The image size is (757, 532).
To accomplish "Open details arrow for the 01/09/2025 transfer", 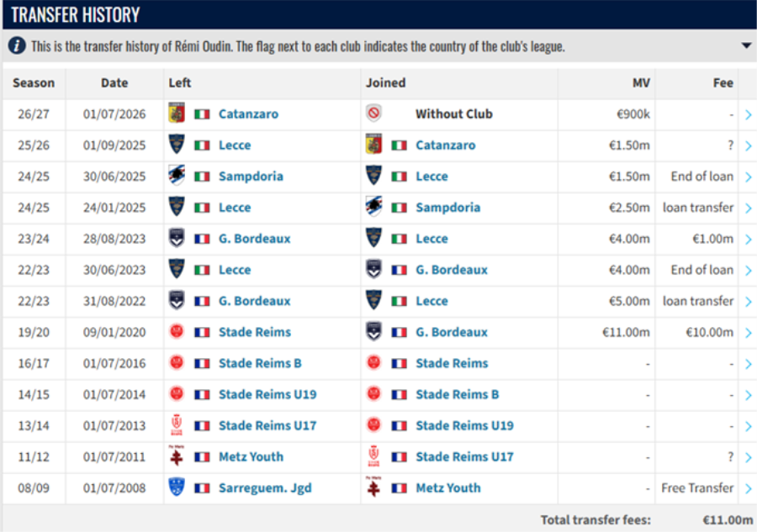I will tap(748, 145).
